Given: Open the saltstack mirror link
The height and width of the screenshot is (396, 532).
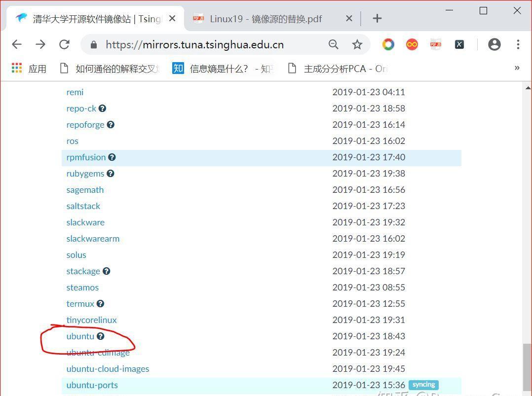Looking at the screenshot, I should [83, 206].
